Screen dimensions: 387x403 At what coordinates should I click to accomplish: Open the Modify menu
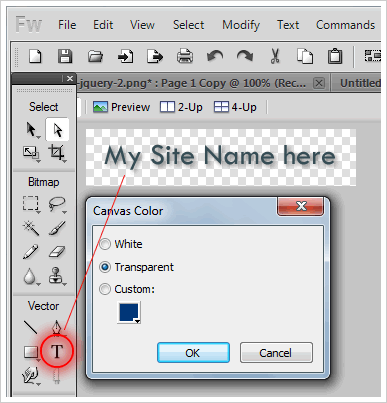click(x=241, y=25)
